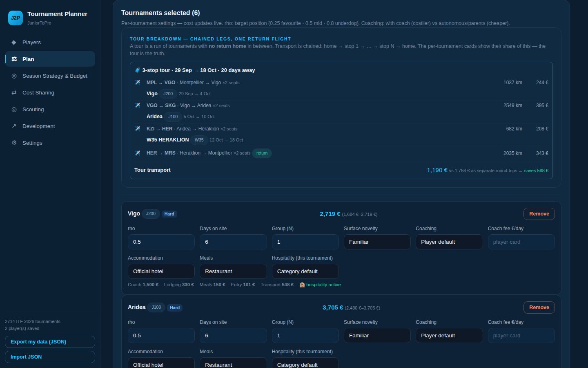Click the plane icon for HER → MRS leg
Screen dimensions: 588x368
pyautogui.click(x=138, y=153)
